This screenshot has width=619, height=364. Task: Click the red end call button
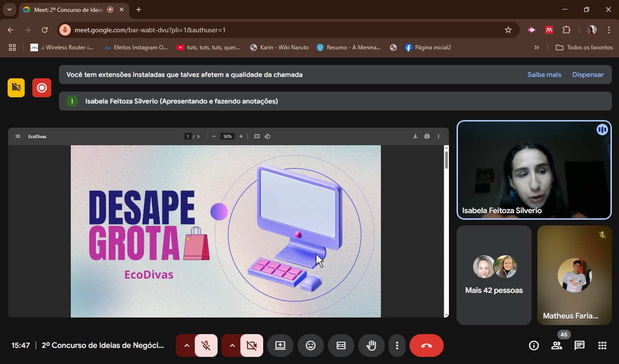(x=426, y=345)
